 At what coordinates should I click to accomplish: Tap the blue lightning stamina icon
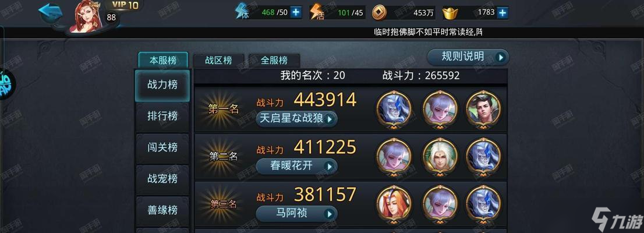242,11
